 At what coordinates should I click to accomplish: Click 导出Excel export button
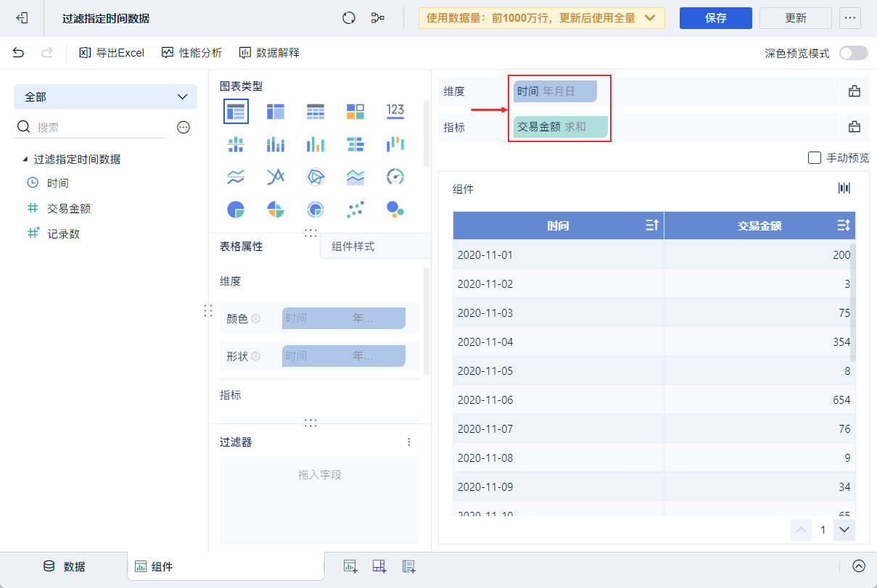tap(112, 52)
